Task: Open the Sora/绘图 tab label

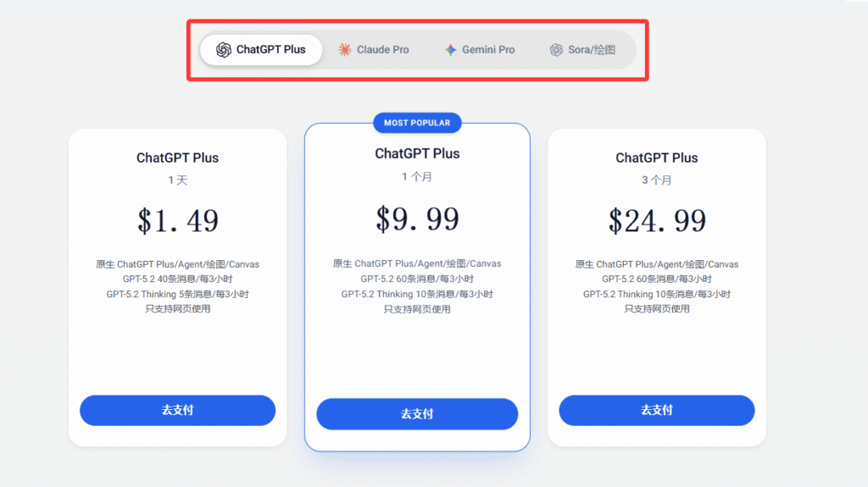Action: pos(592,50)
